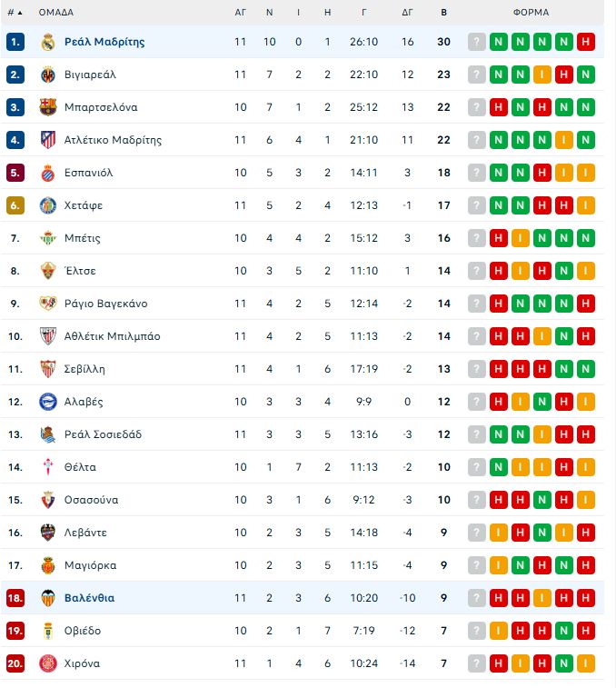This screenshot has height=688, width=616.
Task: Click the rank 20 red position badge
Action: 15,663
